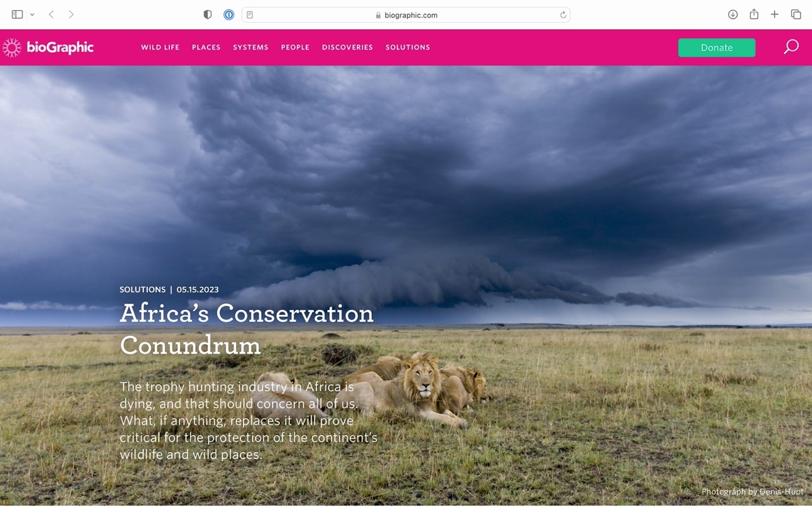
Task: Click the green Donate button
Action: pyautogui.click(x=717, y=48)
